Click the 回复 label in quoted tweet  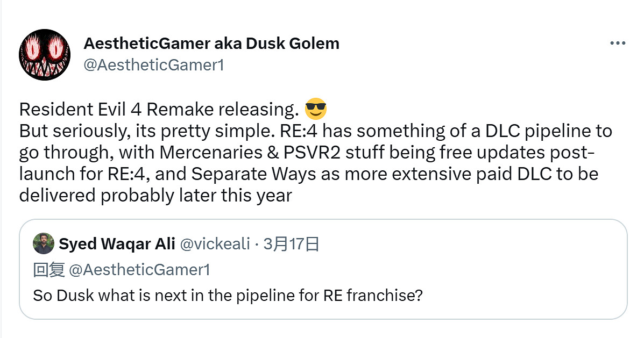click(49, 270)
